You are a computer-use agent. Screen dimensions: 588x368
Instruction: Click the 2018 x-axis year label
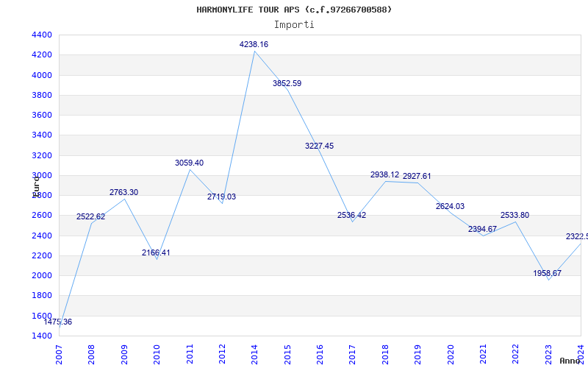[385, 354]
